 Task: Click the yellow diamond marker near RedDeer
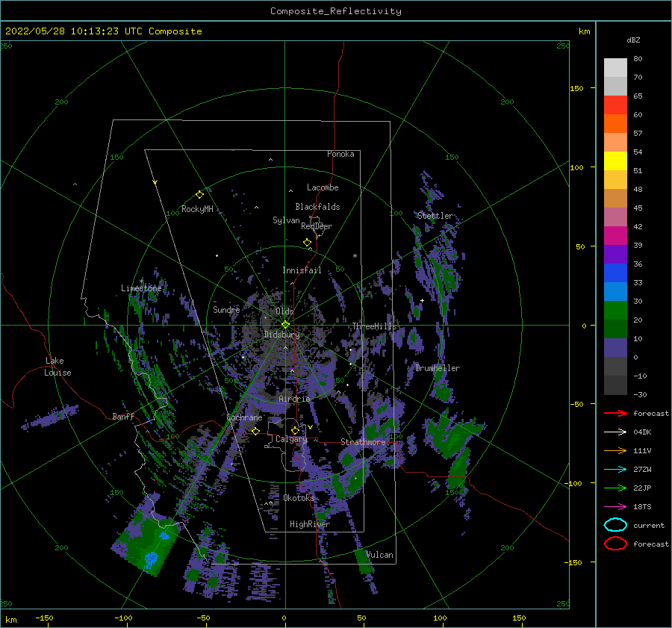(307, 243)
